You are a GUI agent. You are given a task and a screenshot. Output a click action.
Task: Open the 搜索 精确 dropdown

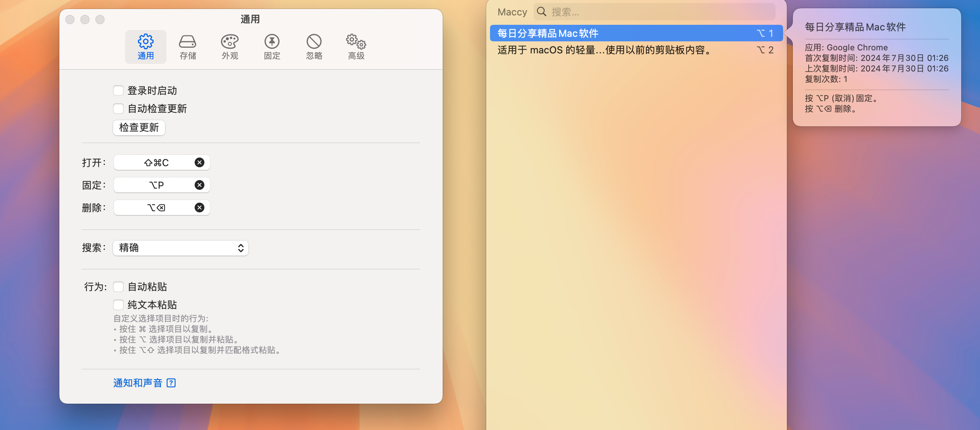click(181, 248)
